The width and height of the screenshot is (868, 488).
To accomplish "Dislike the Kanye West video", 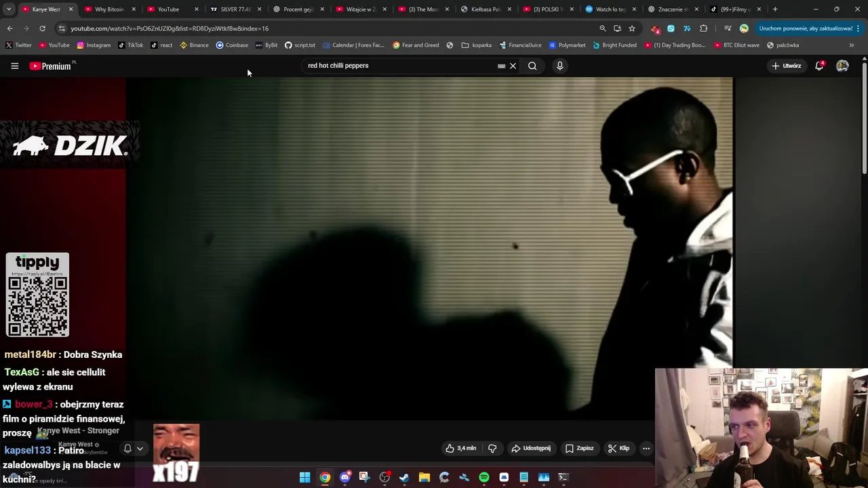I will 492,448.
